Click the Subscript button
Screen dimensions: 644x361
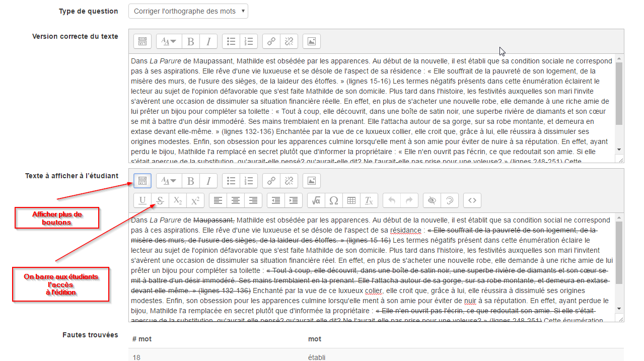click(178, 200)
